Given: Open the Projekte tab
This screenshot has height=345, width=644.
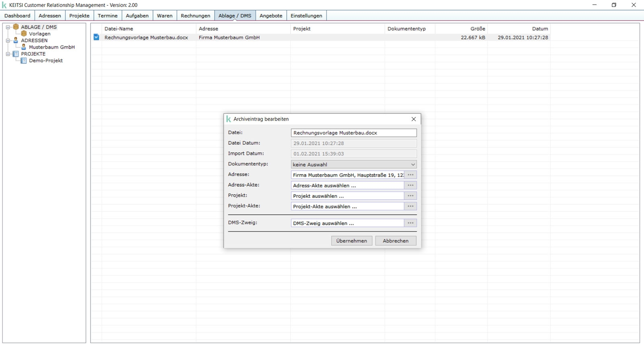Looking at the screenshot, I should 79,16.
